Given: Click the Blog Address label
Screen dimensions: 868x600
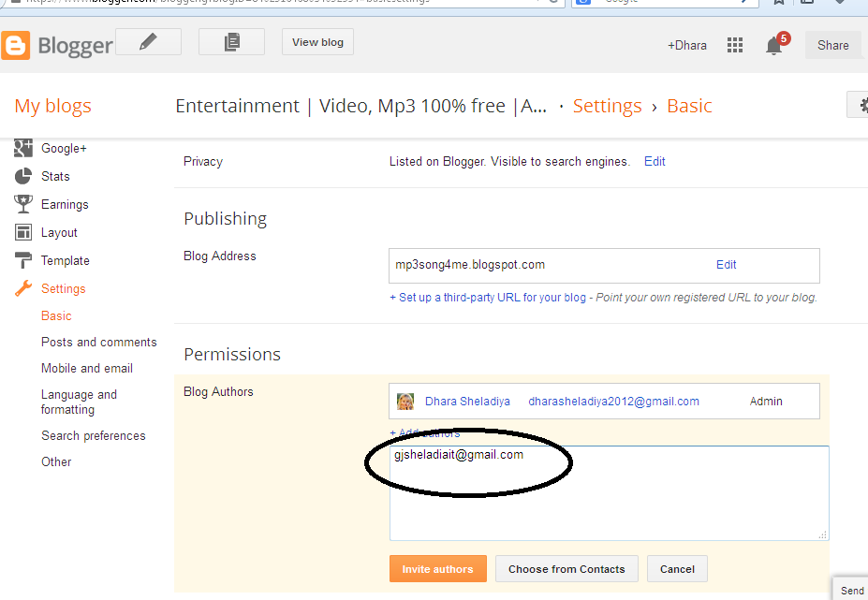Looking at the screenshot, I should coord(219,256).
